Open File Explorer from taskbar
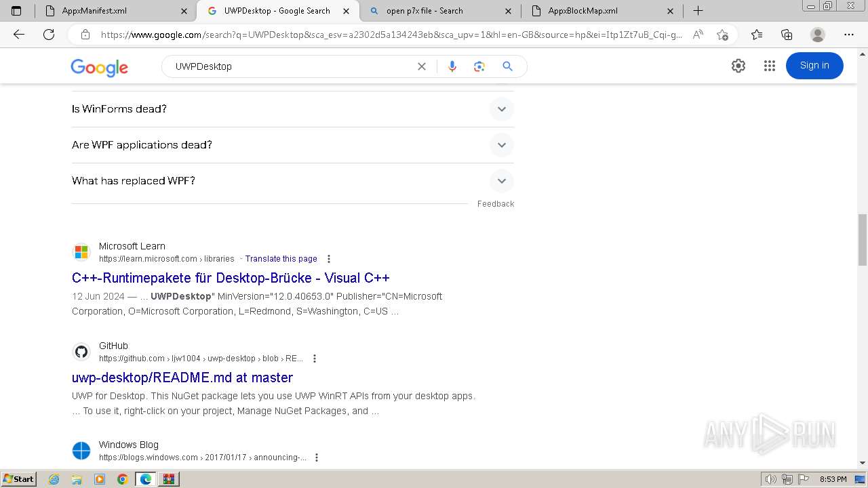 click(x=77, y=479)
